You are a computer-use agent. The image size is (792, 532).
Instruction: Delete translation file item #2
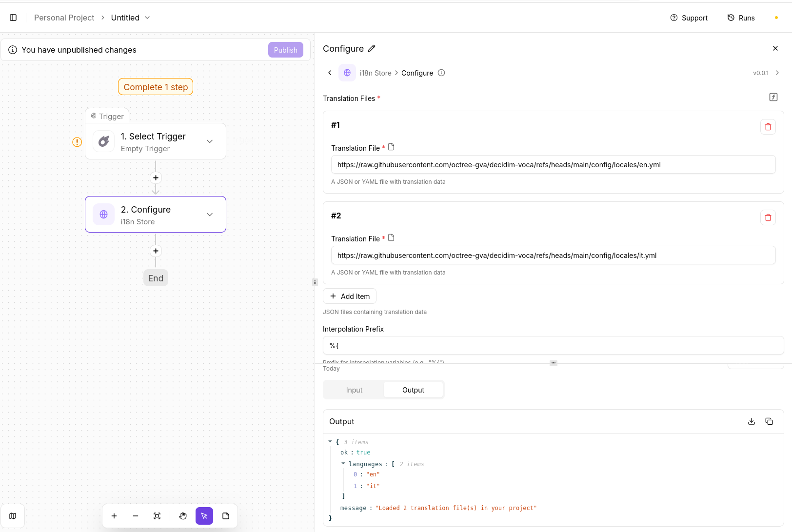(768, 217)
